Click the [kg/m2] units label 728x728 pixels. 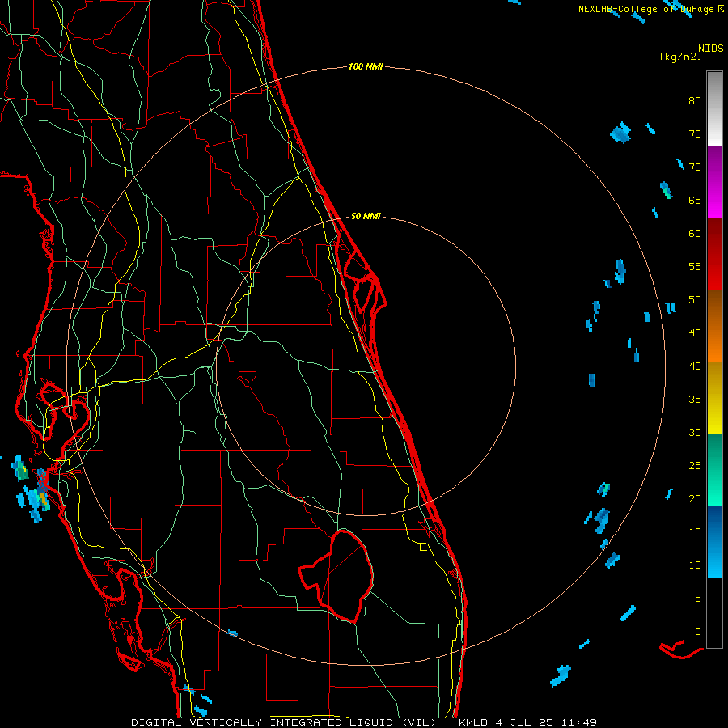(x=680, y=57)
